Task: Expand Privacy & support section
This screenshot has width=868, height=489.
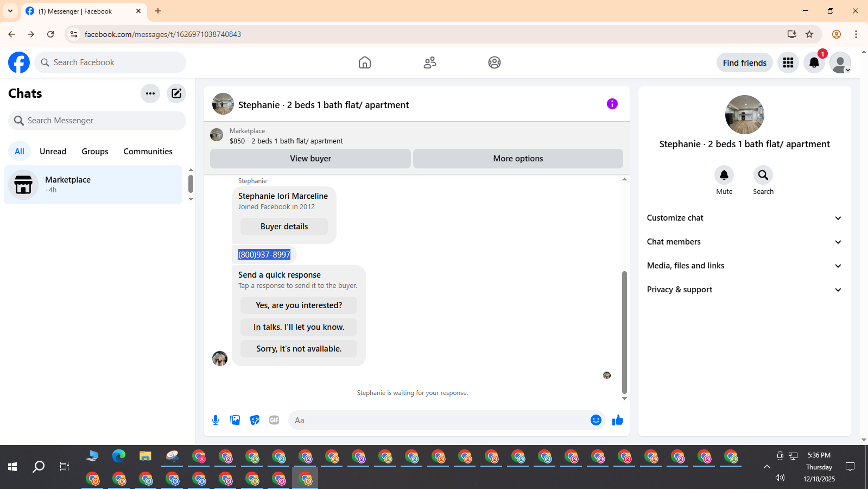Action: tap(745, 290)
